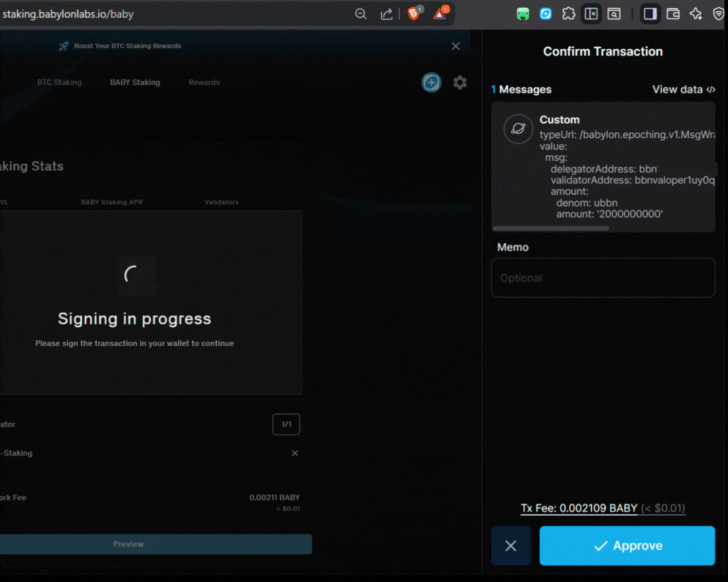Switch to the BTC Staking tab
The image size is (728, 582).
tap(59, 82)
